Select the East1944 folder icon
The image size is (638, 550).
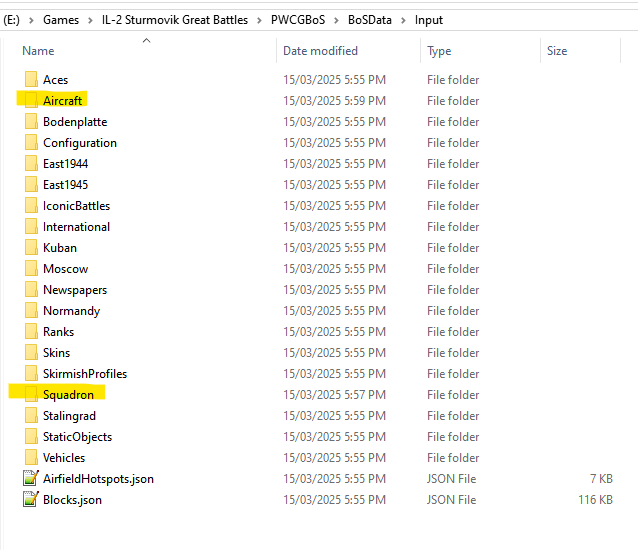coord(31,164)
